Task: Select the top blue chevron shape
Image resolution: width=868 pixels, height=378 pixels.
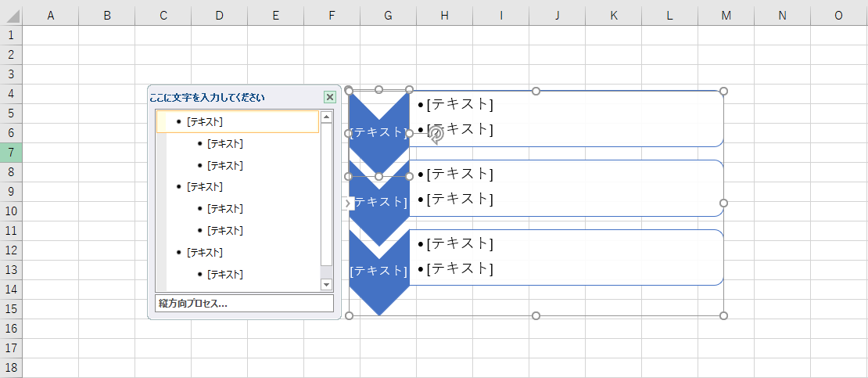Action: (x=379, y=133)
